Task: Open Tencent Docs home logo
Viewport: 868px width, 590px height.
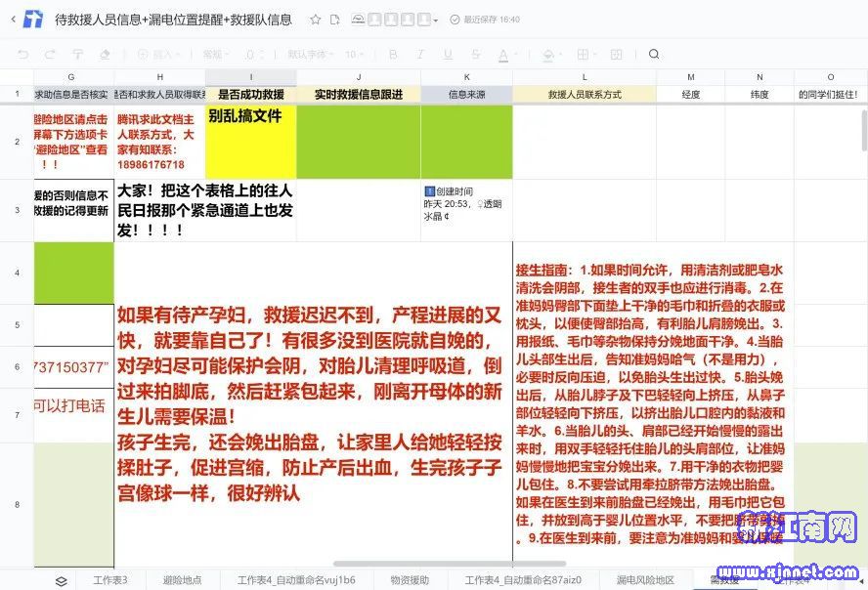Action: [x=32, y=20]
